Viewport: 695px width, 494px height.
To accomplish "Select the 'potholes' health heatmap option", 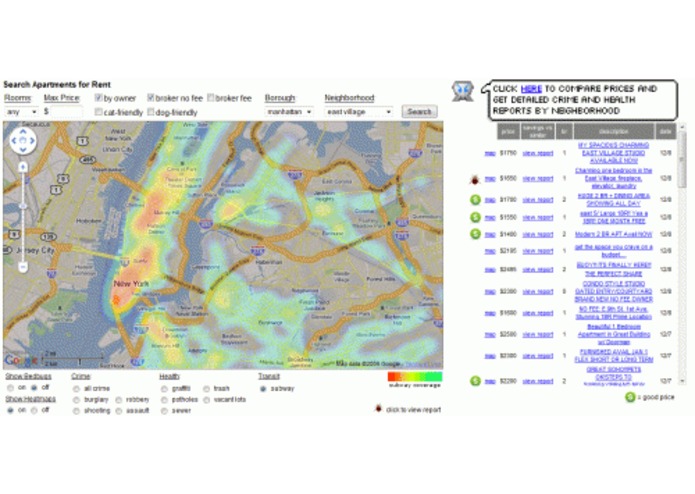I will [x=164, y=400].
